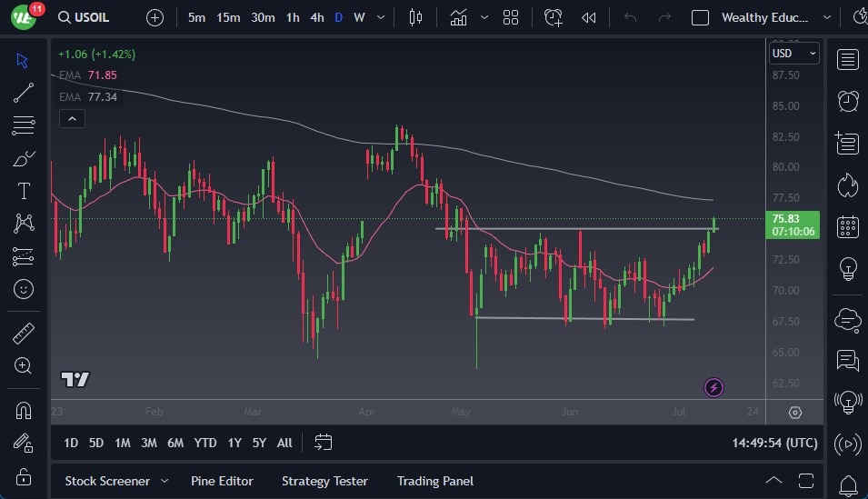868x499 pixels.
Task: Toggle Magnet mode in left toolbar
Action: click(x=24, y=410)
